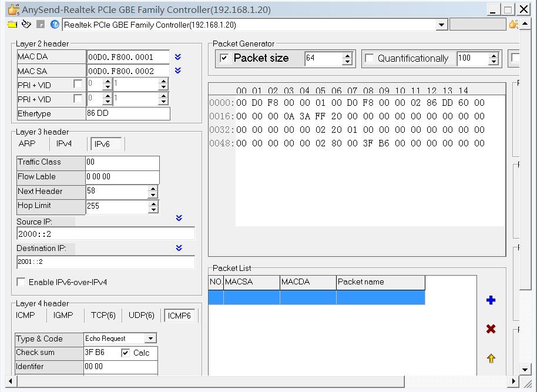Click the blue plus icon beside Packet List
The width and height of the screenshot is (537, 392).
pos(491,300)
